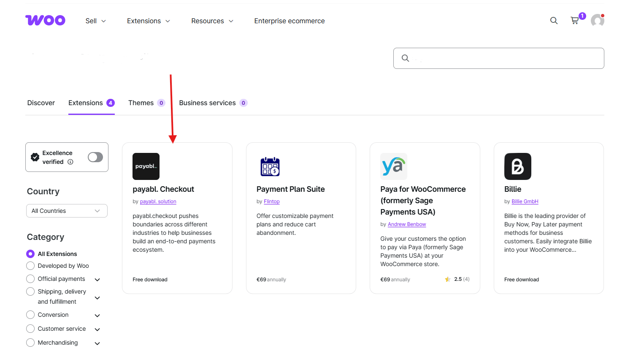Open the Andrew Benbow vendor link

[x=407, y=224]
